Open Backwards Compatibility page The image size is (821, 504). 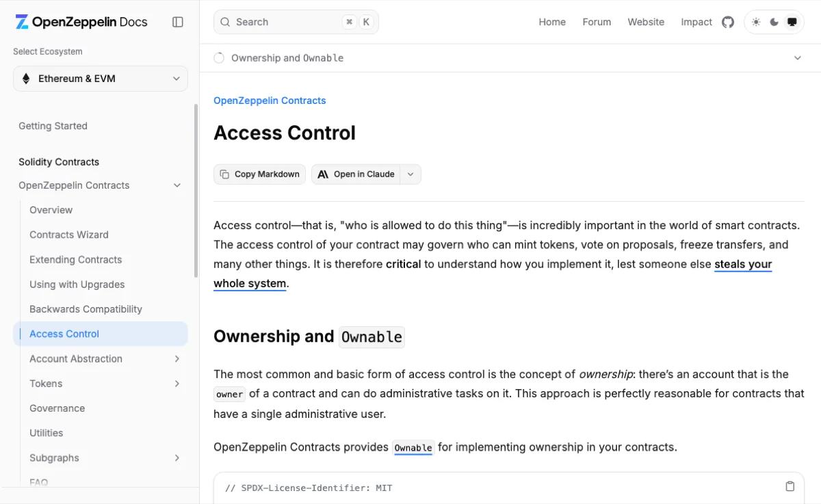(86, 309)
